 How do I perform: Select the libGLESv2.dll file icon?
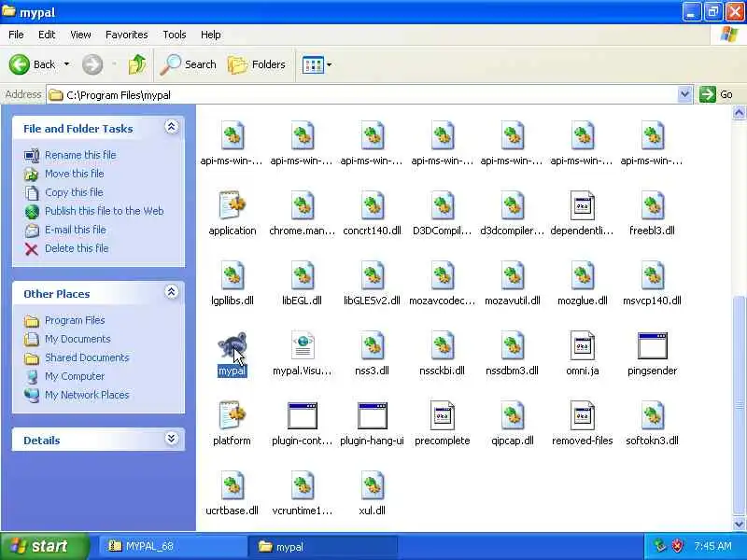click(372, 275)
